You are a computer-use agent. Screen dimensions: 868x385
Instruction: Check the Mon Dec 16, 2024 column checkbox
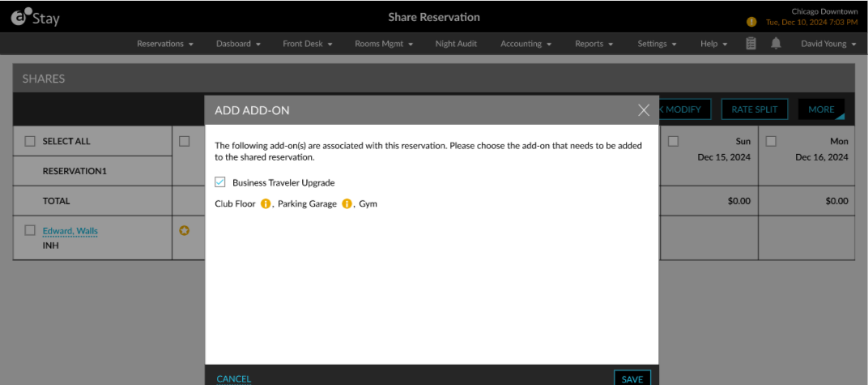tap(771, 141)
